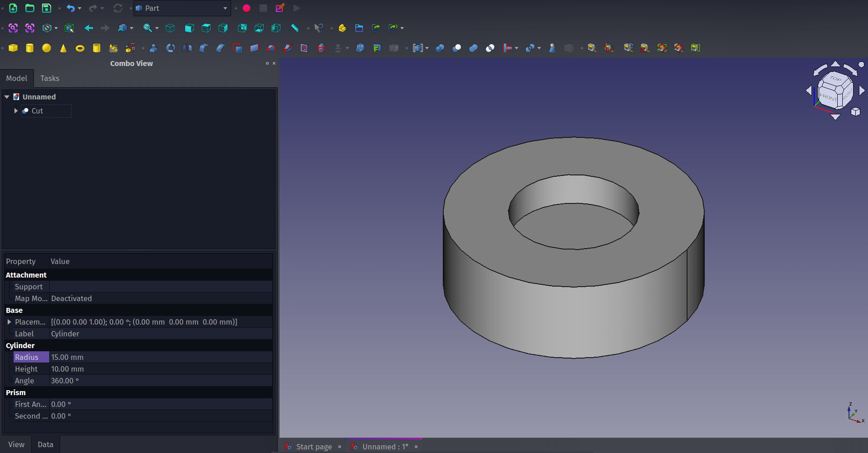868x453 pixels.
Task: Select the Fillet tool
Action: click(203, 48)
